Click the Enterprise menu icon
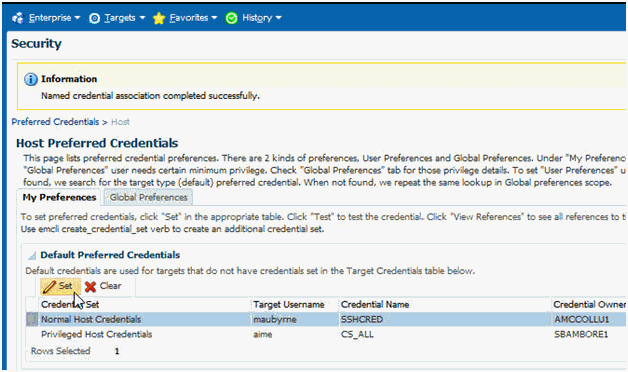The width and height of the screenshot is (628, 372). 18,18
